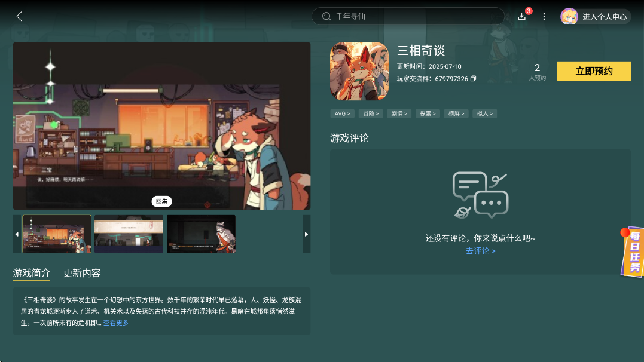Open the 剧情 tag
This screenshot has height=362, width=644.
pyautogui.click(x=399, y=113)
